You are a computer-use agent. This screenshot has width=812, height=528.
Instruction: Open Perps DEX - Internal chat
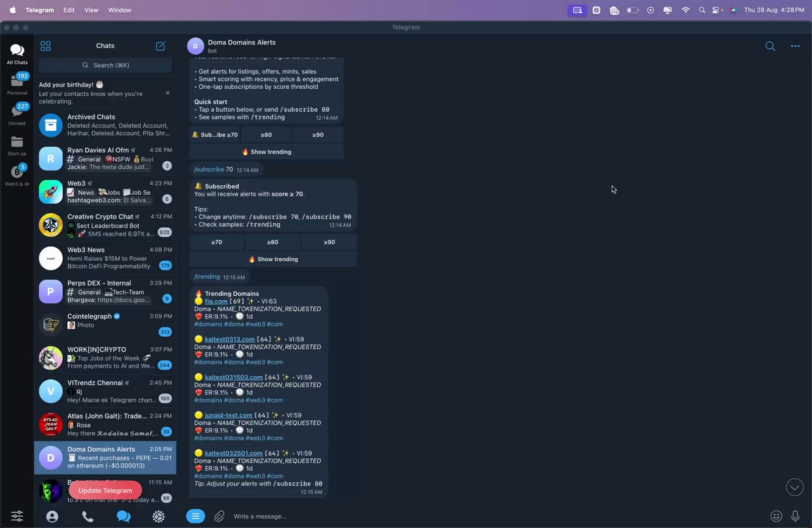(105, 291)
